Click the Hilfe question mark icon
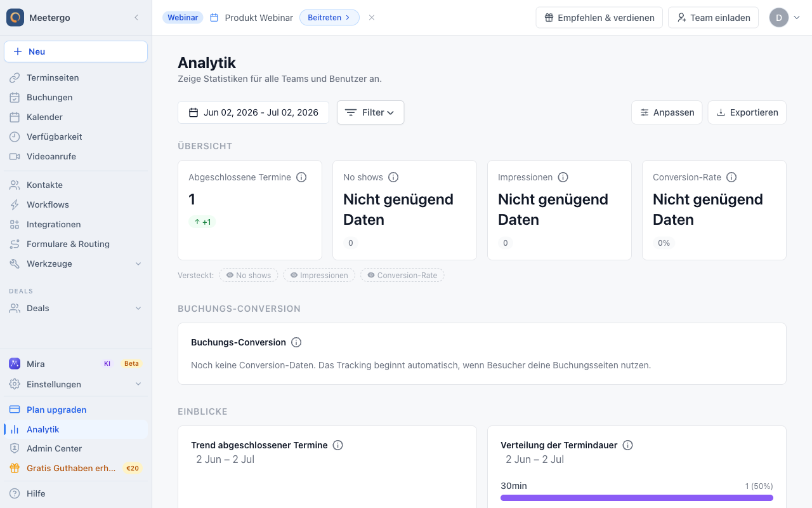812x508 pixels. (x=15, y=493)
